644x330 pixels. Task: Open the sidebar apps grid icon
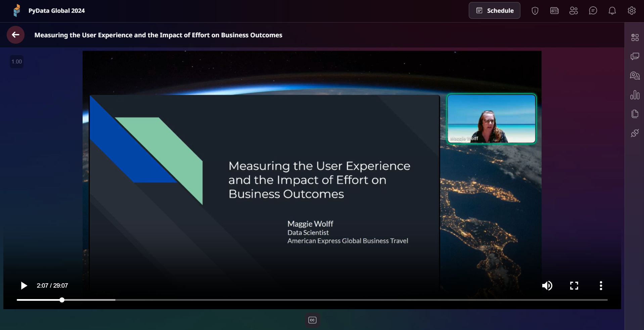coord(635,37)
